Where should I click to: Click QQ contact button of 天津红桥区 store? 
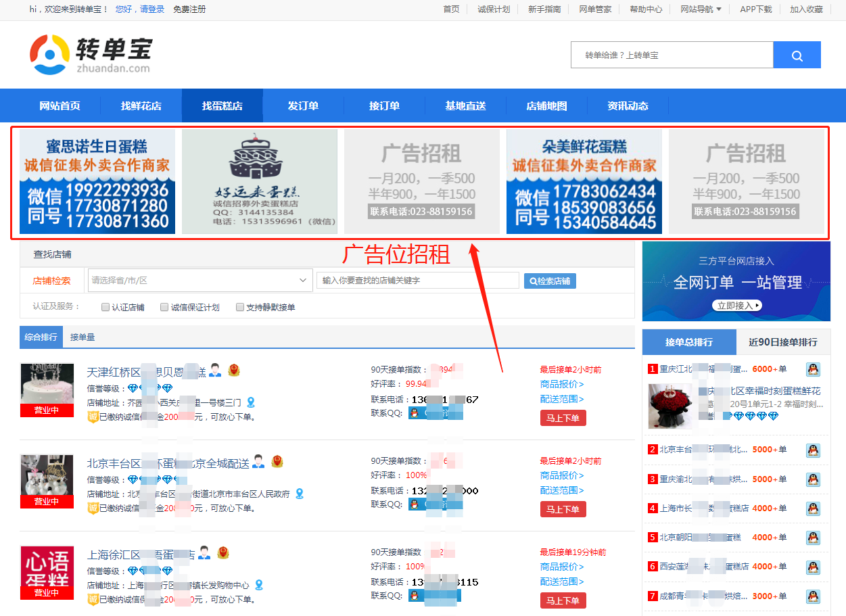click(x=436, y=413)
